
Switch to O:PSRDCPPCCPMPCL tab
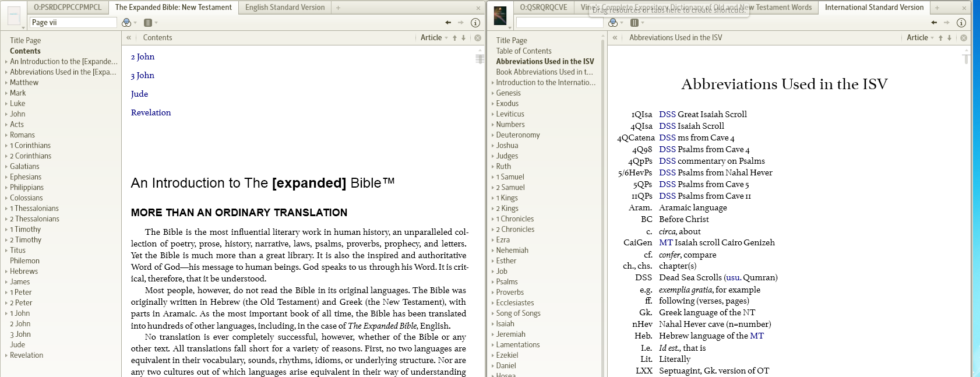click(x=68, y=8)
